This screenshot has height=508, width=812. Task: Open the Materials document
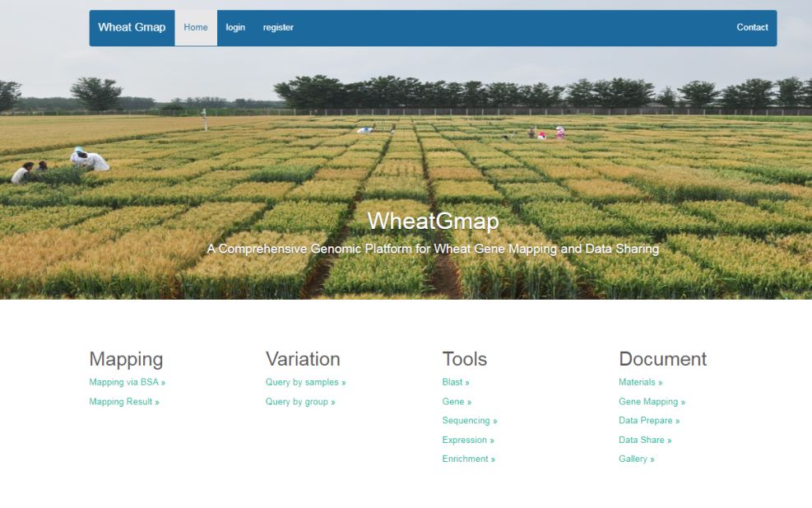pyautogui.click(x=640, y=382)
